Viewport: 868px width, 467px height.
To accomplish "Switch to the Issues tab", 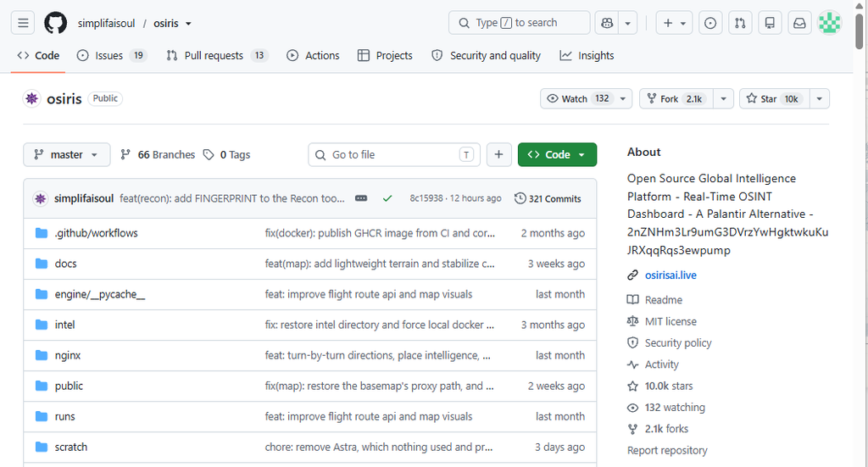I will tap(112, 55).
